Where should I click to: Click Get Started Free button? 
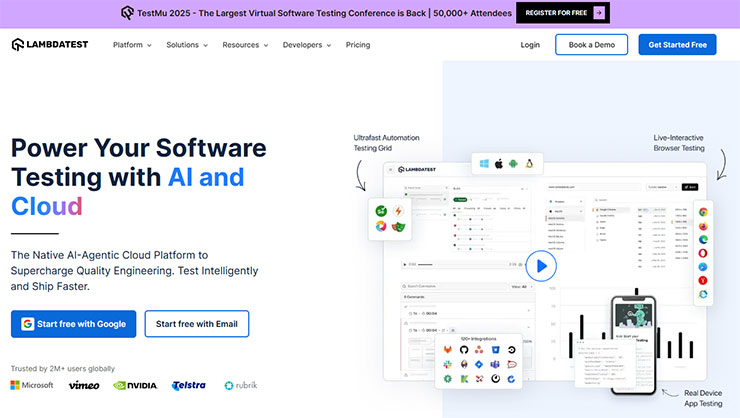tap(677, 44)
